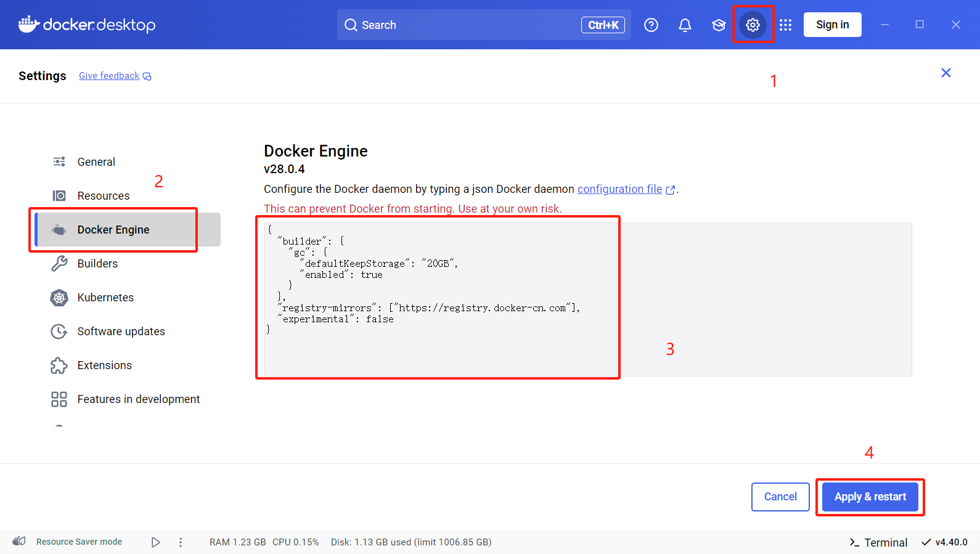Open the apps grid icon
980x554 pixels.
[x=785, y=25]
